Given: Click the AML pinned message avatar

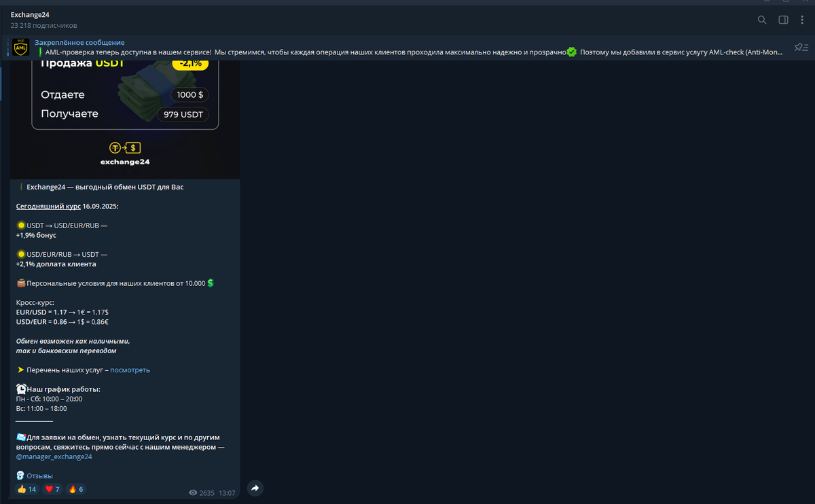Looking at the screenshot, I should click(x=21, y=48).
